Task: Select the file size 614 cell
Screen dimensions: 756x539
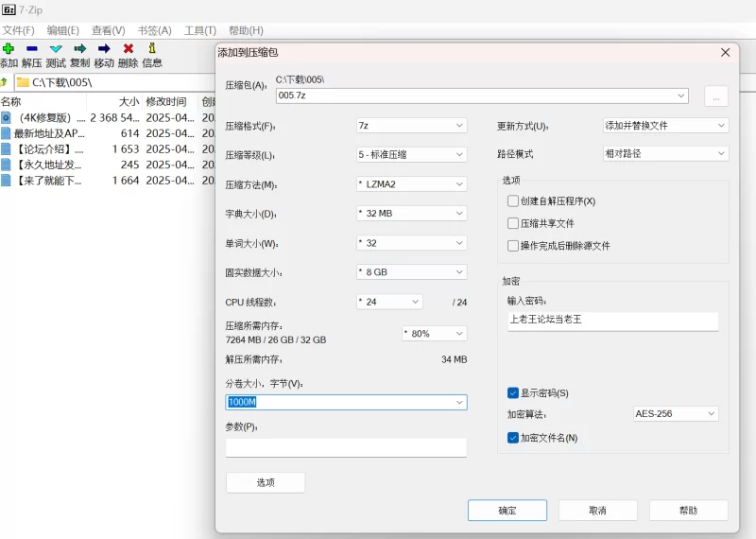Action: pyautogui.click(x=129, y=133)
